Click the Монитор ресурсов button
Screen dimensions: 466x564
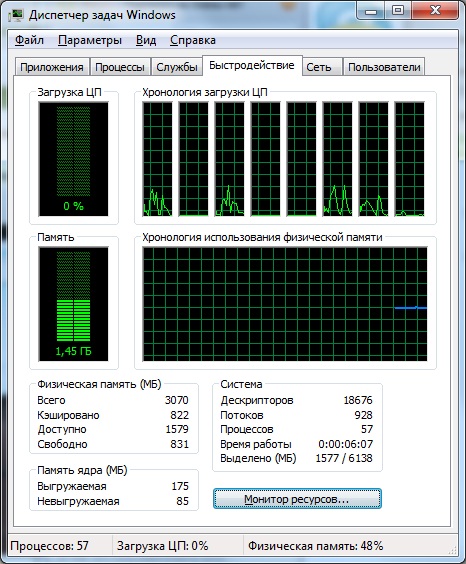pyautogui.click(x=297, y=499)
